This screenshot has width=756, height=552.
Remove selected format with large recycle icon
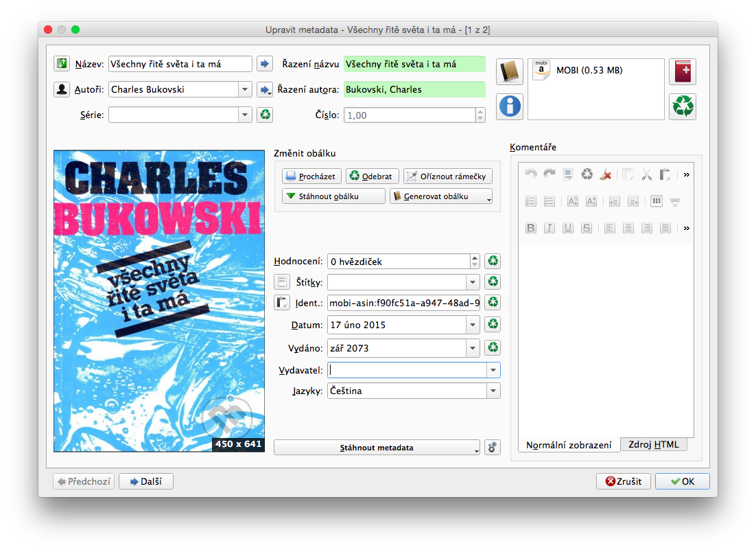tap(682, 106)
